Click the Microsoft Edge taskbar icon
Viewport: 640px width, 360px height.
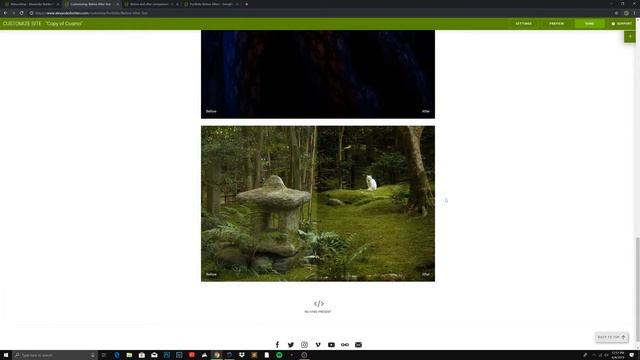pos(117,355)
